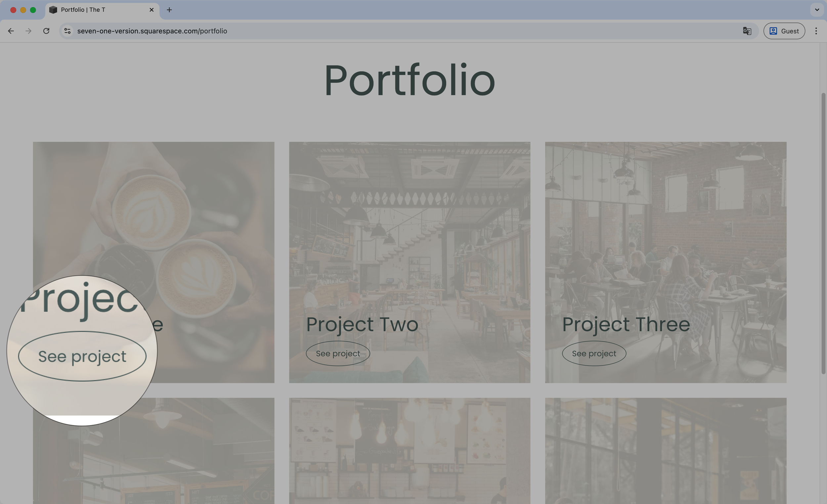827x504 pixels.
Task: Open the Guest profile menu
Action: 784,31
